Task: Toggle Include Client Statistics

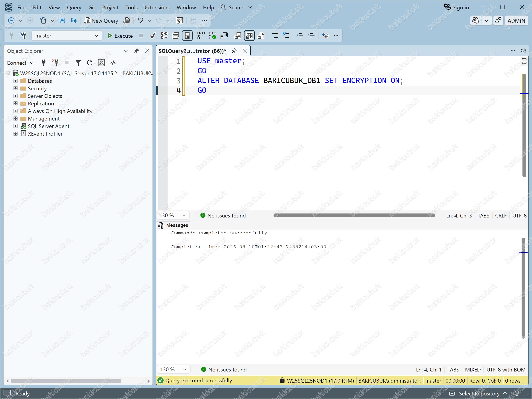Action: tap(224, 36)
